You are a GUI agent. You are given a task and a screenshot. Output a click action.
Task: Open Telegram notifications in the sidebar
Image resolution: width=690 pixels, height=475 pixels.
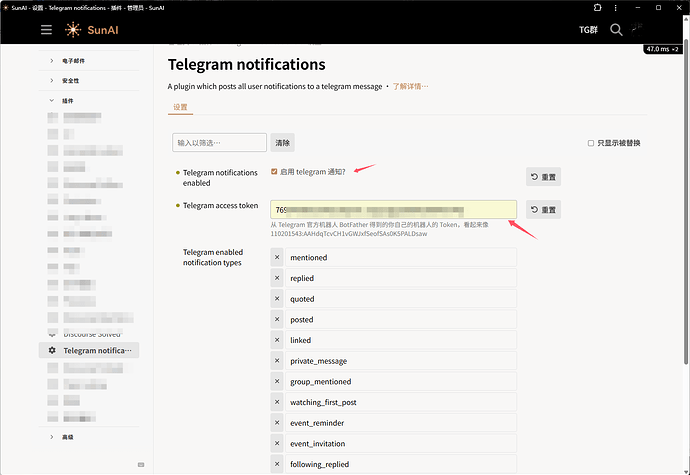[x=95, y=351]
